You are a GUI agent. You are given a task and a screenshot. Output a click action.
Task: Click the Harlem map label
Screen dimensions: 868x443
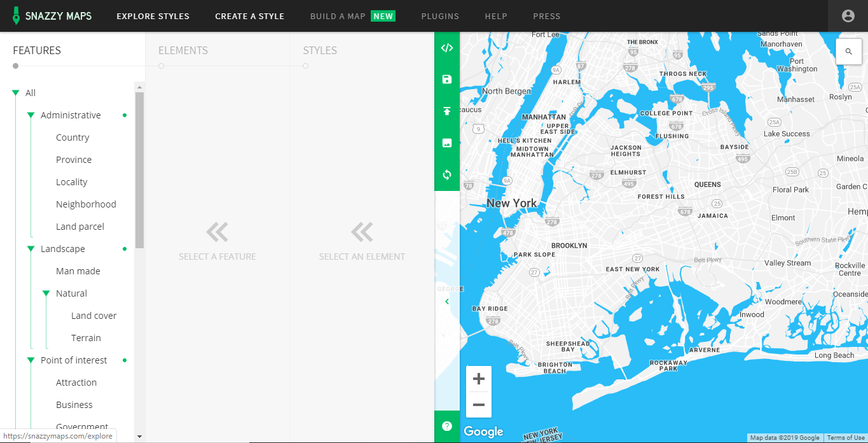(x=567, y=82)
